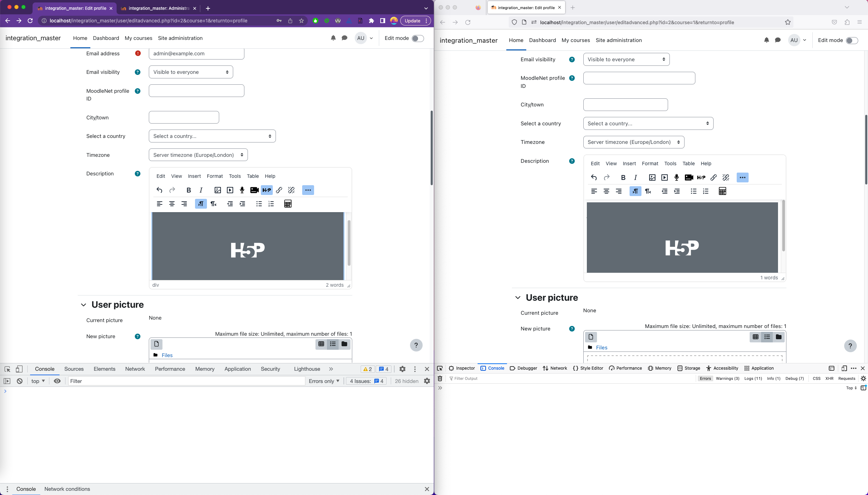The height and width of the screenshot is (495, 868).
Task: Align center in left Chrome editor
Action: pyautogui.click(x=172, y=204)
